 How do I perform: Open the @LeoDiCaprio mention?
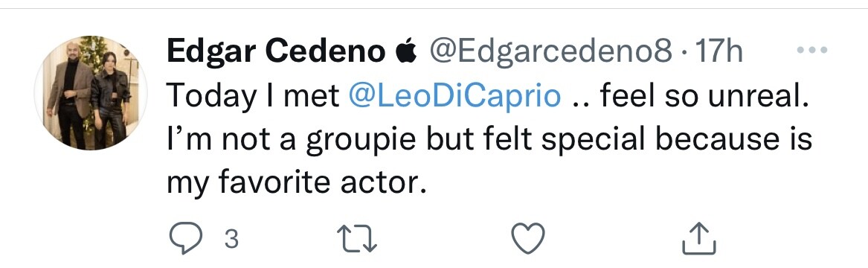[455, 96]
